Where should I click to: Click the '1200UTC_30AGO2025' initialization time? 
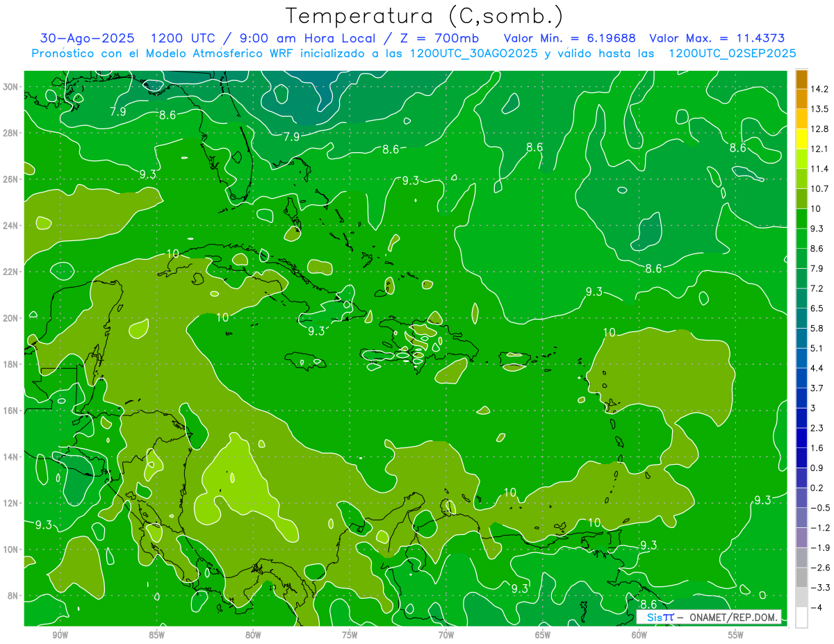[x=473, y=53]
